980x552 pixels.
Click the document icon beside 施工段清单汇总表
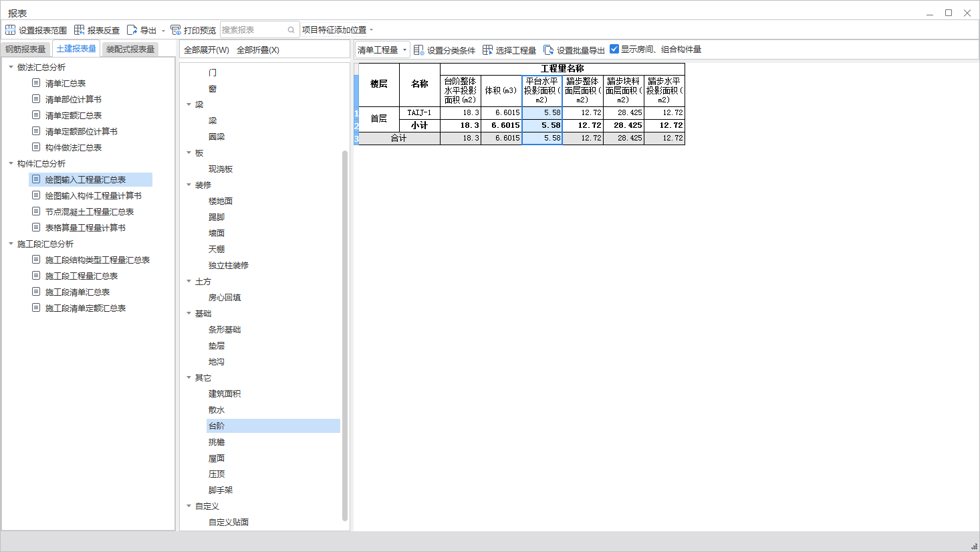point(37,292)
